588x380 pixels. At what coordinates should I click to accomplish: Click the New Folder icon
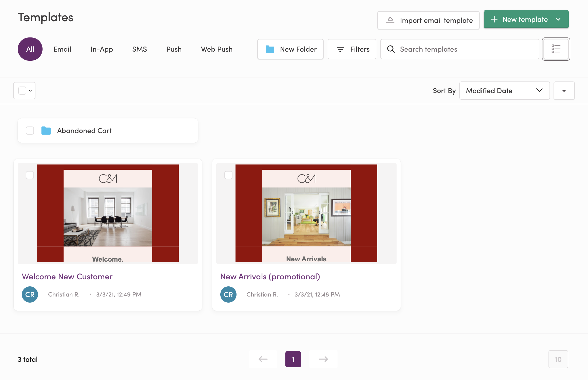pos(270,48)
